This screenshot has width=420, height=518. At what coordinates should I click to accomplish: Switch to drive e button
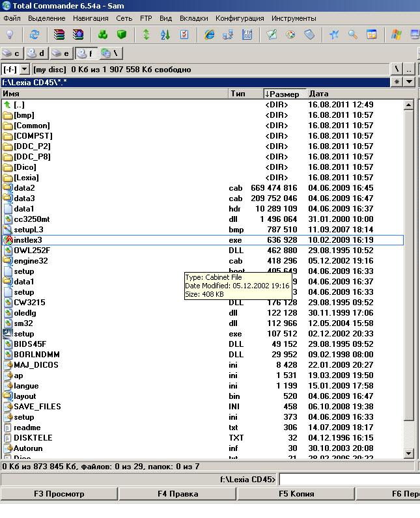coord(61,53)
